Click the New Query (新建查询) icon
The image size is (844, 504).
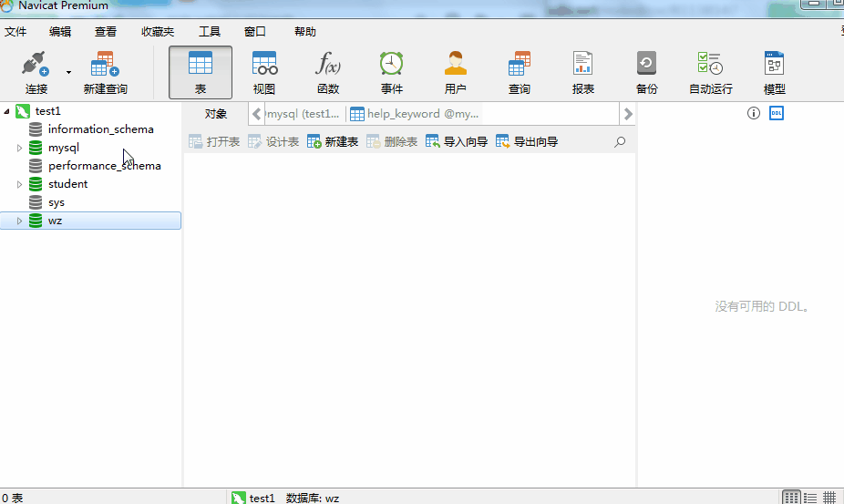tap(105, 64)
